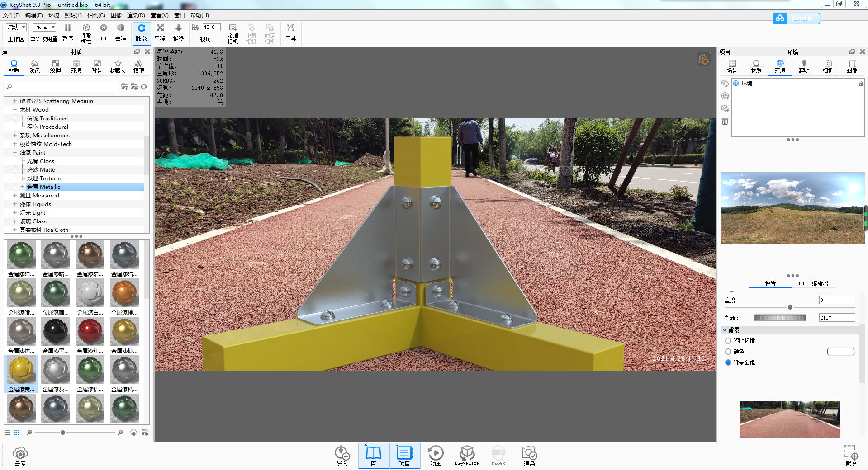The image size is (868, 470).
Task: Select the 推移 dolly camera tool
Action: [x=179, y=33]
